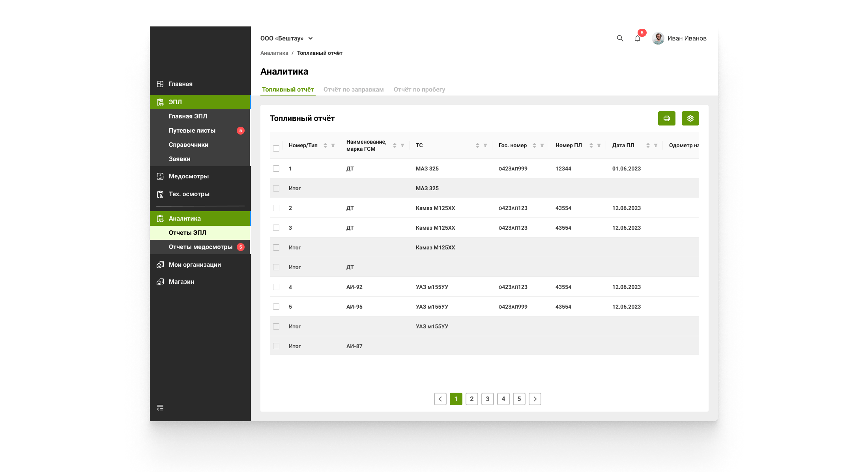Open Отчеты медосмотры submenu item
The width and height of the screenshot is (868, 472).
pyautogui.click(x=200, y=247)
